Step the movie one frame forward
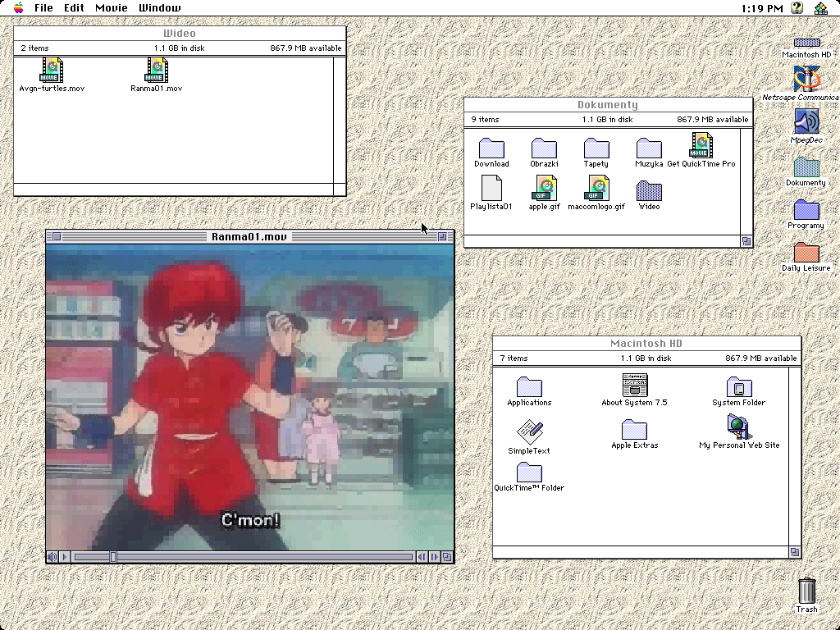The height and width of the screenshot is (630, 840). 434,557
